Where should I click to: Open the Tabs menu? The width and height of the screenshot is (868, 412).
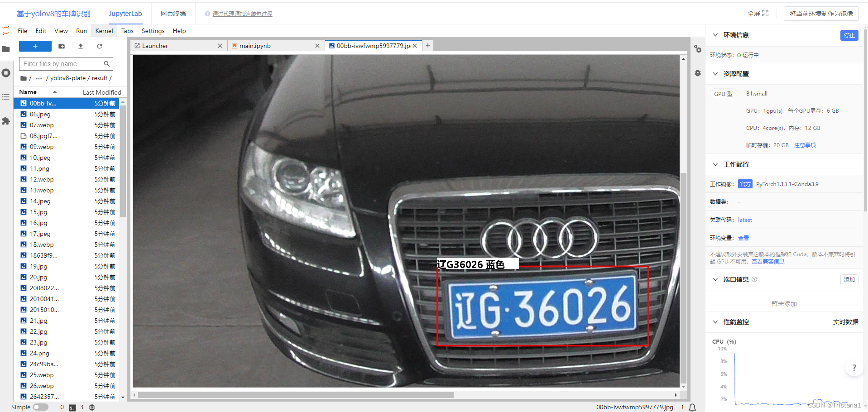127,31
